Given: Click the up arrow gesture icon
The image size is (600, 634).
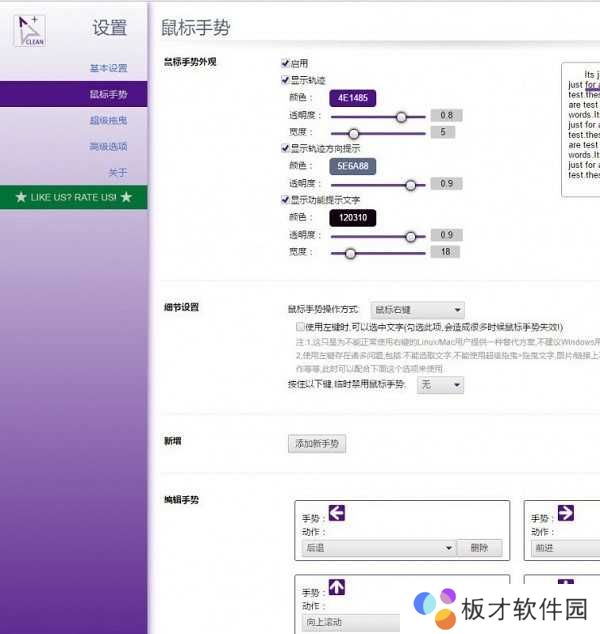Looking at the screenshot, I should point(337,587).
